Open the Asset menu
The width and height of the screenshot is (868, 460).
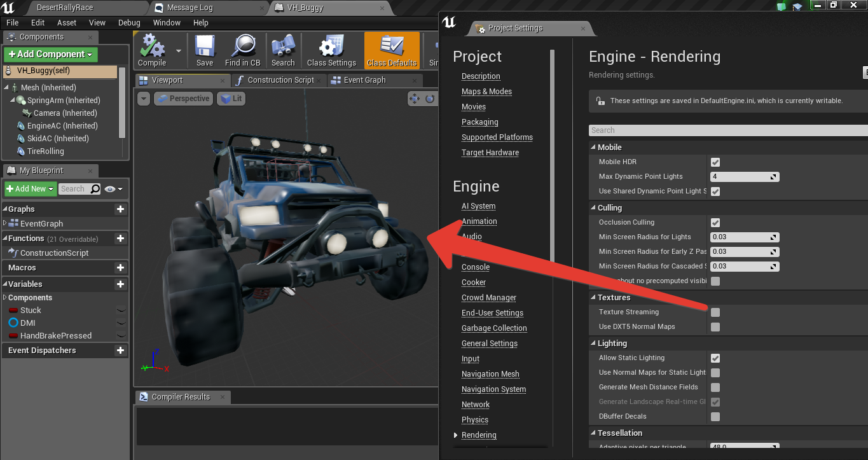67,22
